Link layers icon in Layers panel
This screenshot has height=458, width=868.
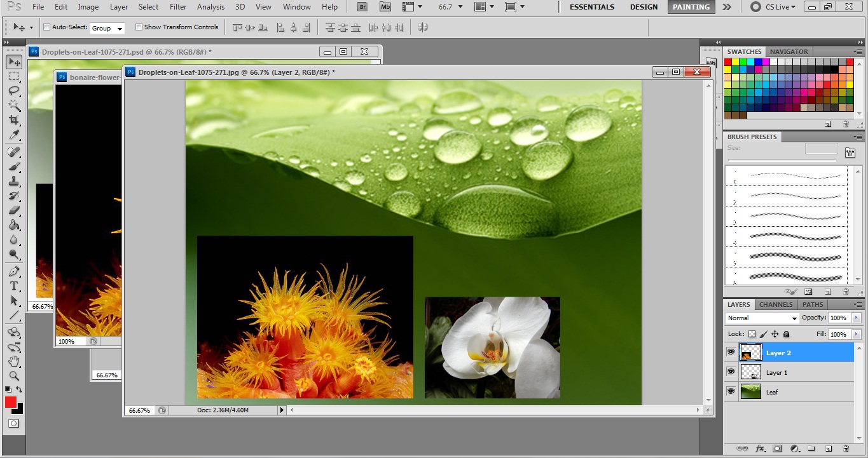tap(742, 448)
